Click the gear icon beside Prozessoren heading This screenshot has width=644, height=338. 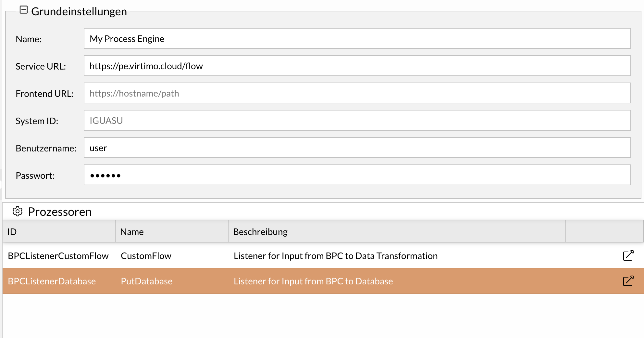tap(18, 212)
